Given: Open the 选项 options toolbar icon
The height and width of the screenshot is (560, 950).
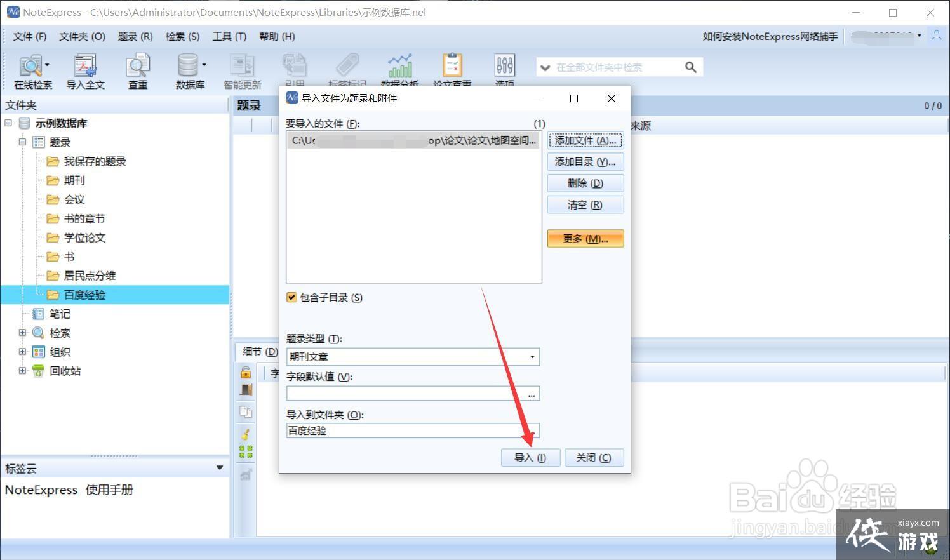Looking at the screenshot, I should coord(505,70).
